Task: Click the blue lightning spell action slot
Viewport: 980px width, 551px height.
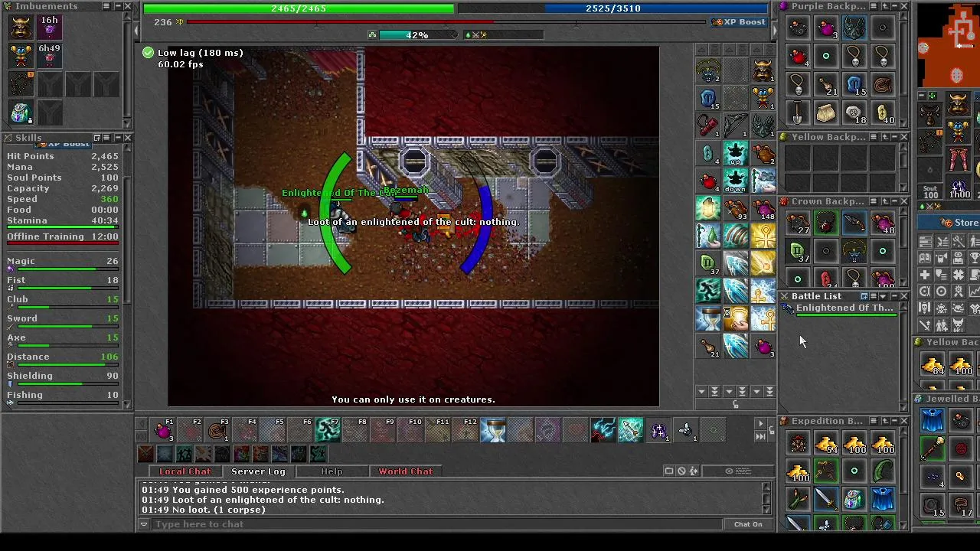Action: point(603,431)
